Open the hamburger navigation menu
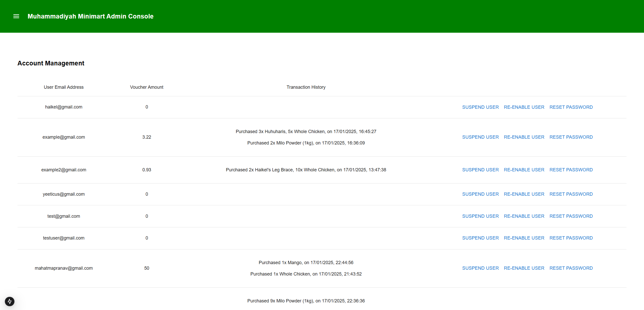Image resolution: width=644 pixels, height=310 pixels. click(x=16, y=16)
